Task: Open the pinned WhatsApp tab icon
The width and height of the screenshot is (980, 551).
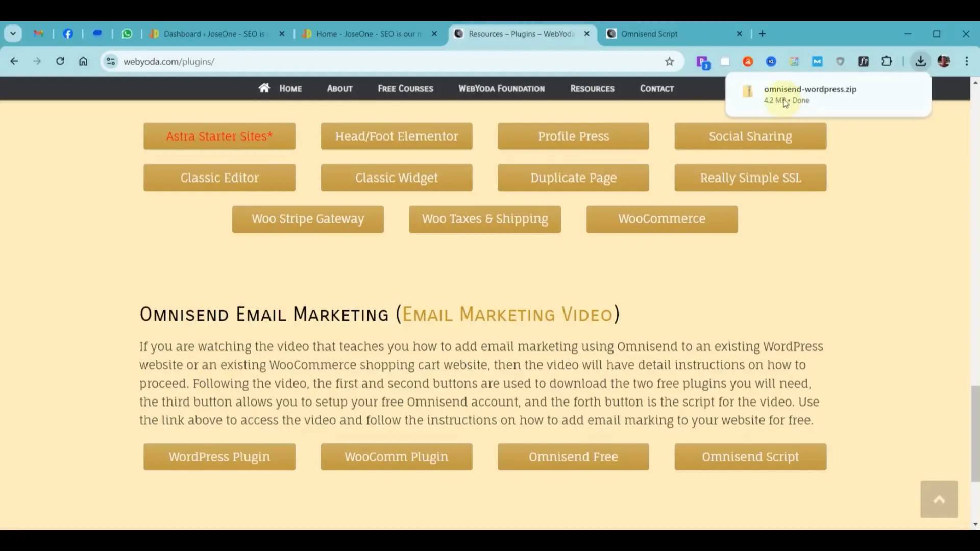Action: 127,34
